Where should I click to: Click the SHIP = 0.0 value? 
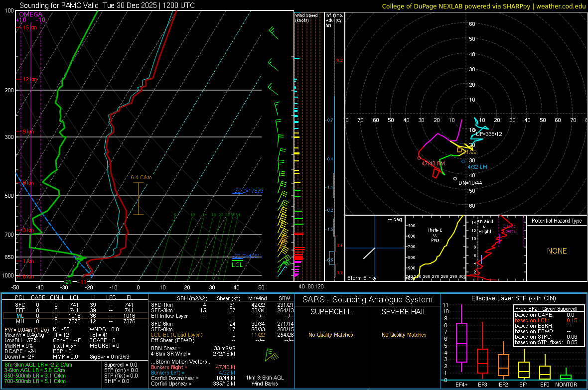117,381
